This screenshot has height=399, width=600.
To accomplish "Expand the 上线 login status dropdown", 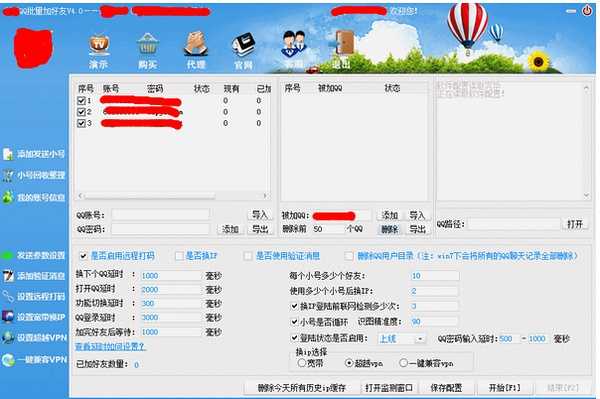I will click(x=420, y=339).
